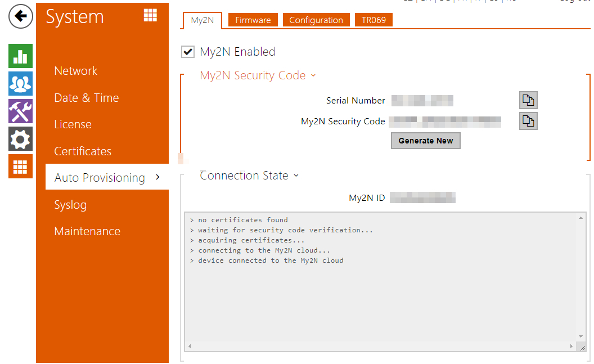Viewport: 594px width, 364px height.
Task: Open Hardware via the wrench icon
Action: tap(20, 111)
